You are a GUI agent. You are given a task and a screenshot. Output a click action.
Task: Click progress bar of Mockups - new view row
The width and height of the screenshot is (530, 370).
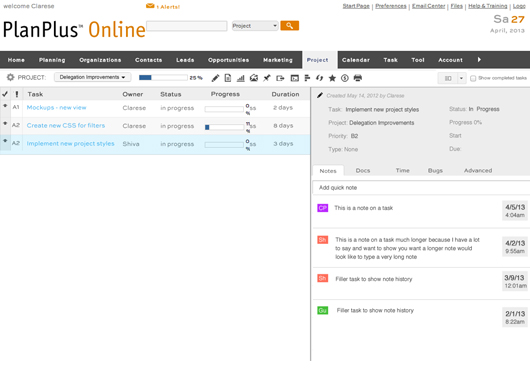[x=224, y=109]
